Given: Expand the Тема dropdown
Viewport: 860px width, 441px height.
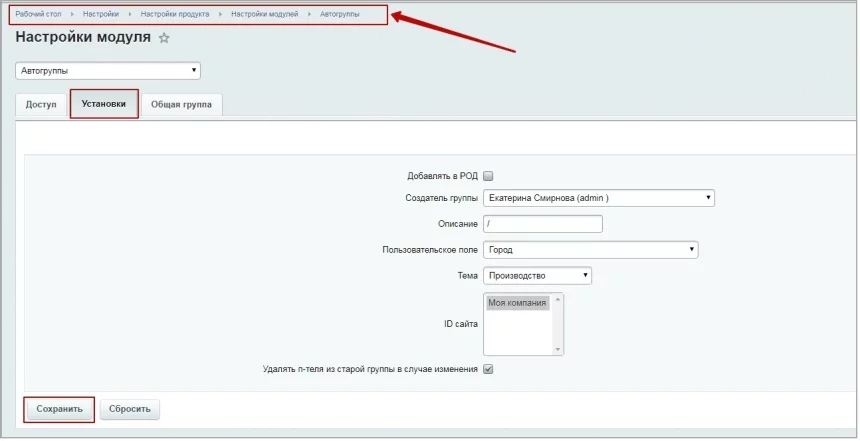Looking at the screenshot, I should (537, 275).
